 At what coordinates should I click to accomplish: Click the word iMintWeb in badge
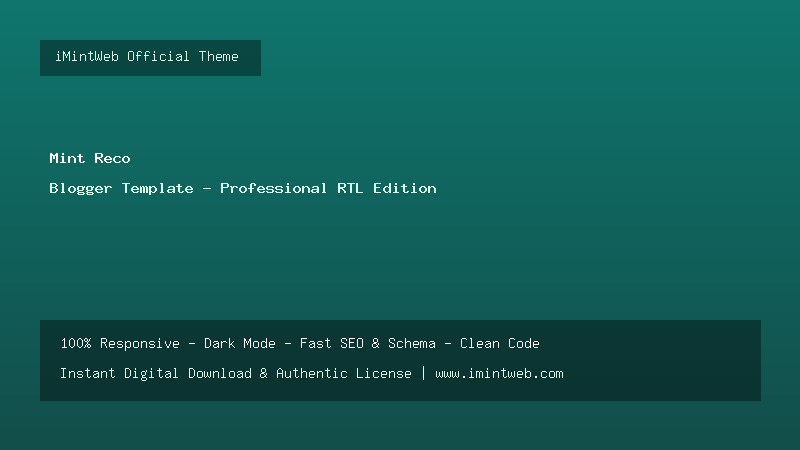(87, 56)
